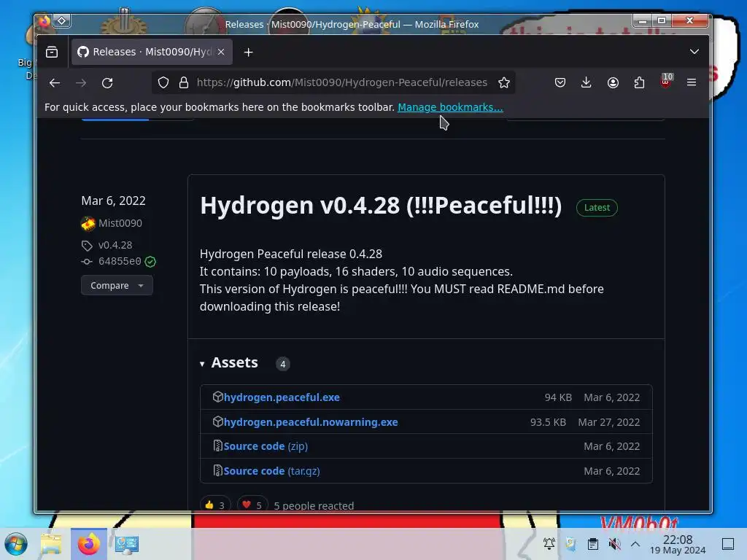Open Firefox hamburger application menu
This screenshot has height=560, width=747.
coord(692,83)
